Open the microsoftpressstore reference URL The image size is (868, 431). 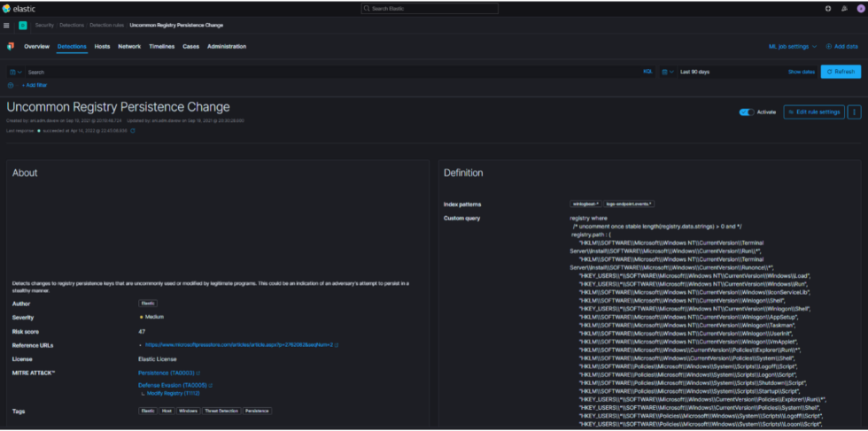point(239,345)
